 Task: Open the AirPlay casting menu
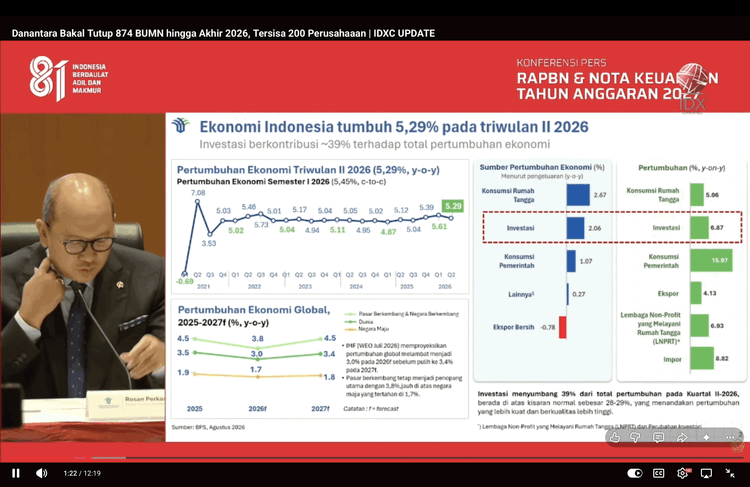coord(706,473)
